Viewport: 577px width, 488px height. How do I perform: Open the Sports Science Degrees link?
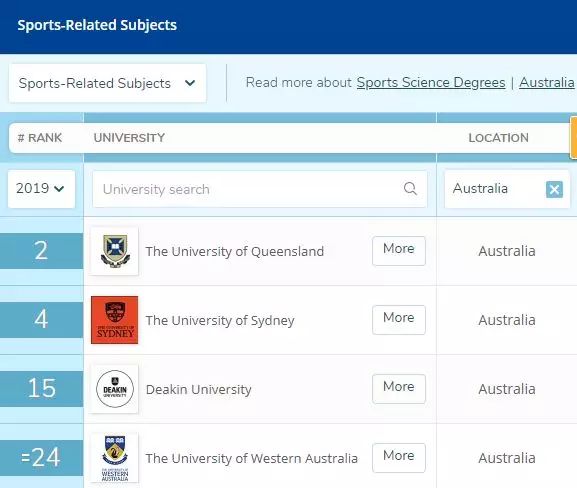431,82
